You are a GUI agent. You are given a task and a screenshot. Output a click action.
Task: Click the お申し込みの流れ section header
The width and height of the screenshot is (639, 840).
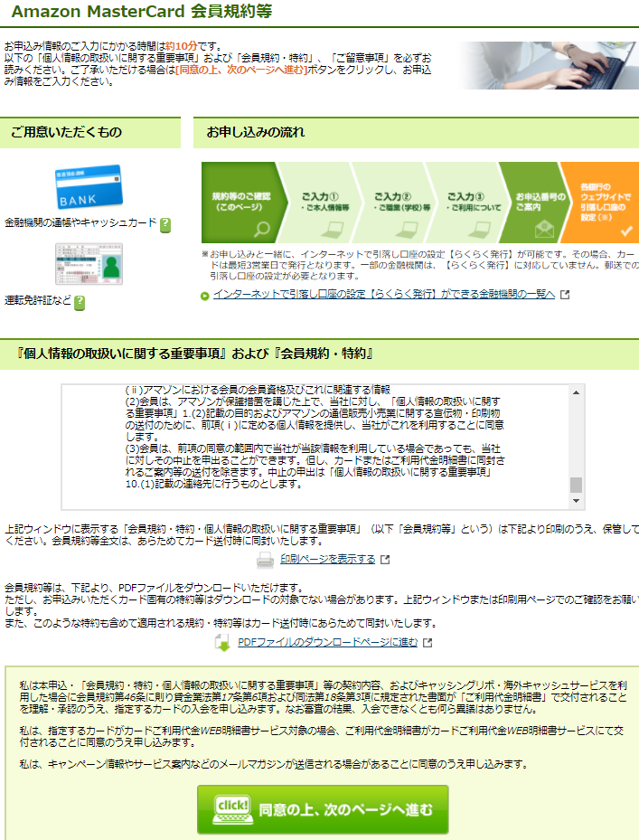point(416,132)
